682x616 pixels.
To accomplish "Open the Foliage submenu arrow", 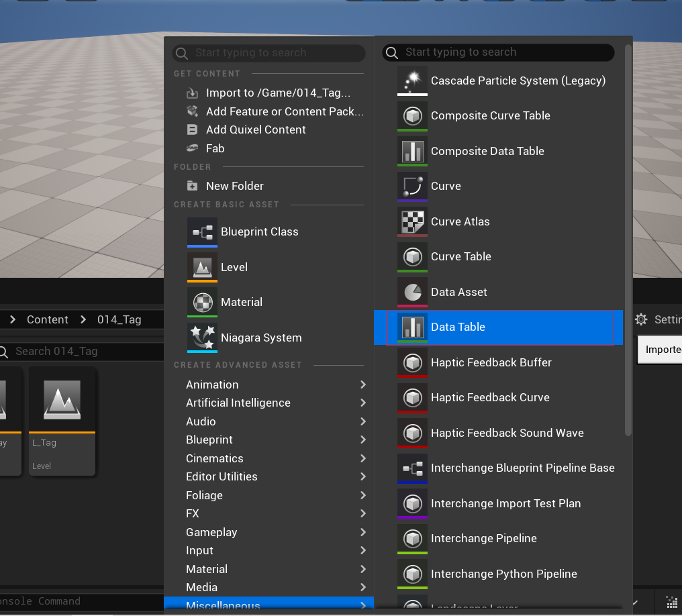I will point(362,495).
